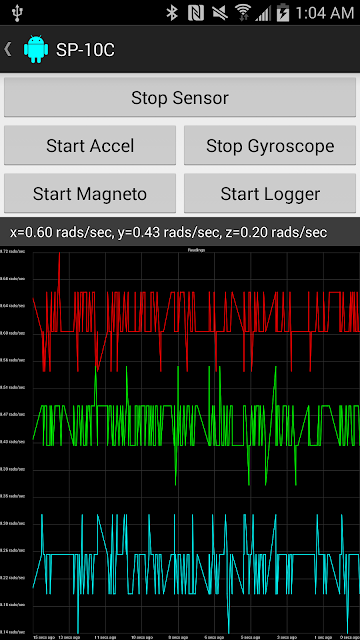This screenshot has height=640, width=360.
Task: Toggle Stop Gyroscope button
Action: pos(270,145)
